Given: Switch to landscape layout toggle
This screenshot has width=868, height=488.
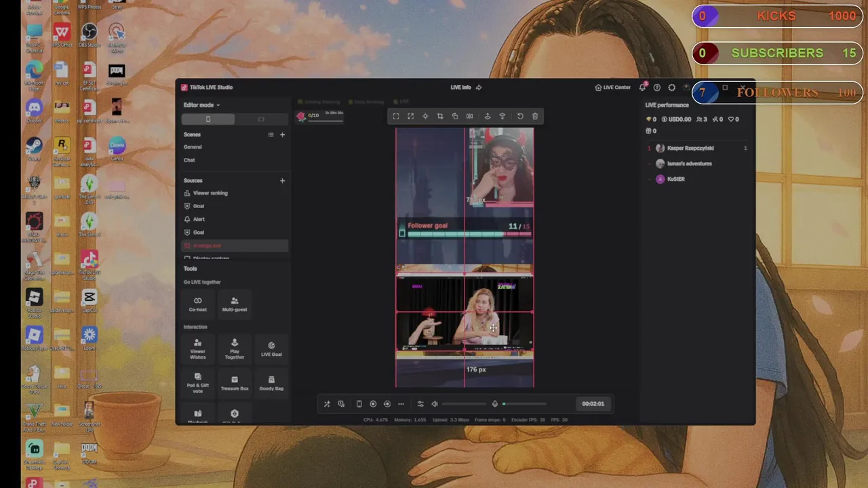Looking at the screenshot, I should 261,119.
